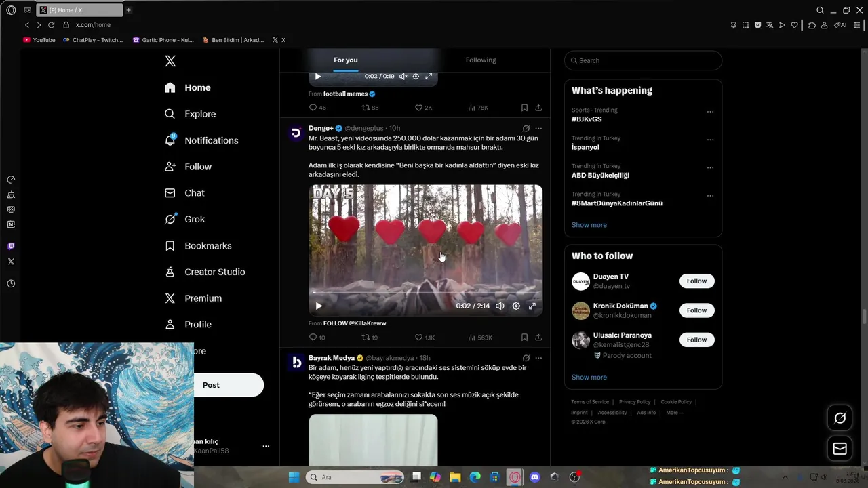This screenshot has height=488, width=868.
Task: Repost the Denge+ post
Action: (370, 338)
